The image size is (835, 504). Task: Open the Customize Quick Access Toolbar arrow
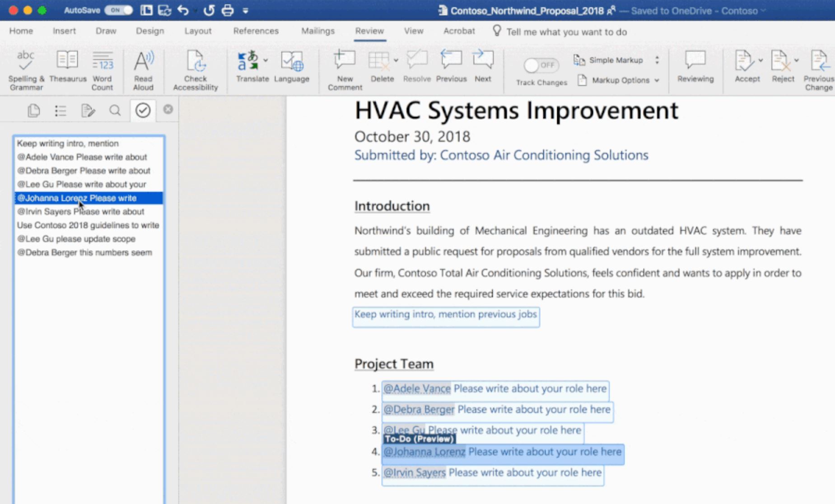tap(245, 11)
